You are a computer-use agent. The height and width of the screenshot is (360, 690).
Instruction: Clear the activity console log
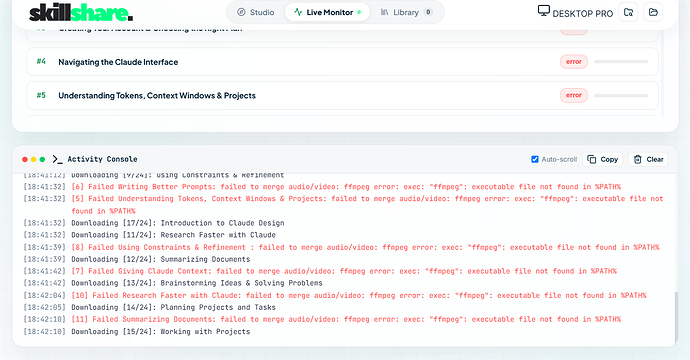pyautogui.click(x=648, y=159)
